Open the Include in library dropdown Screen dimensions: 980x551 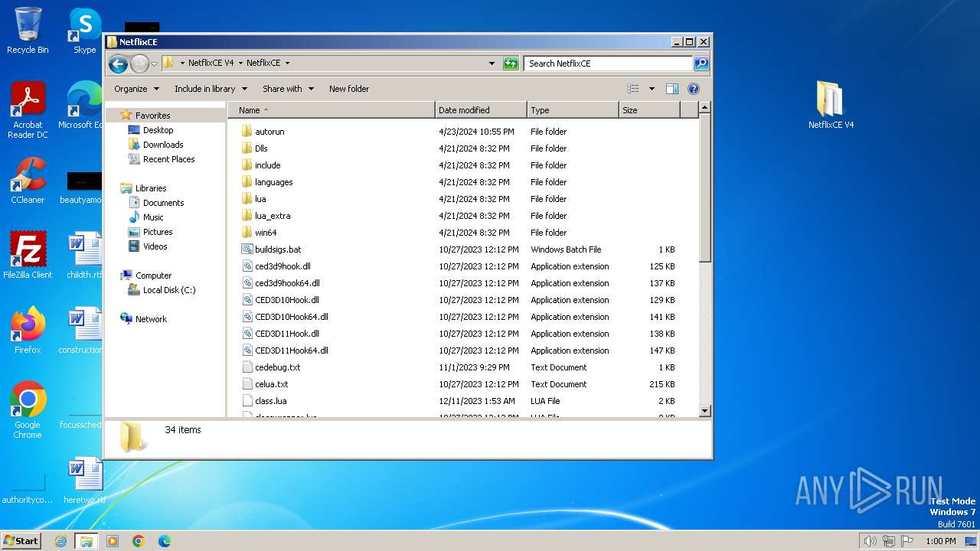point(210,89)
